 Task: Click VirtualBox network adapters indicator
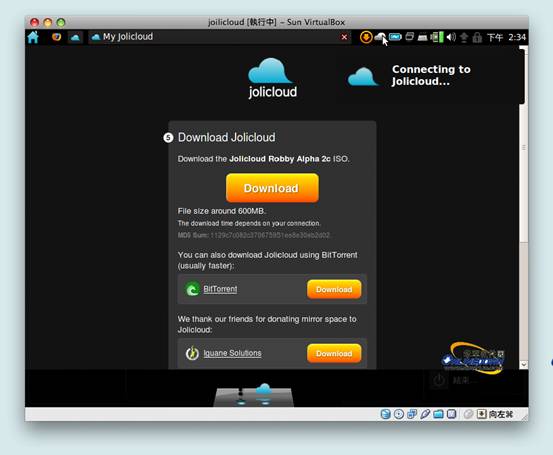tap(412, 414)
